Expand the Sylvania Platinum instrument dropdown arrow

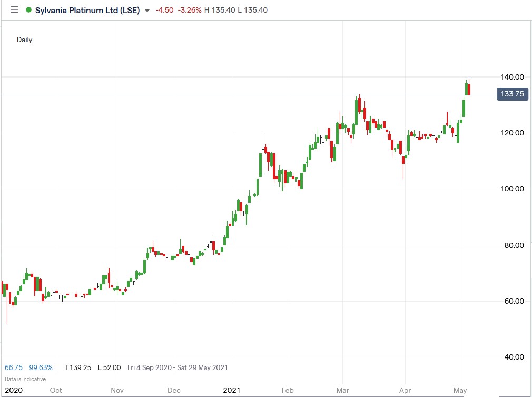[x=147, y=11]
